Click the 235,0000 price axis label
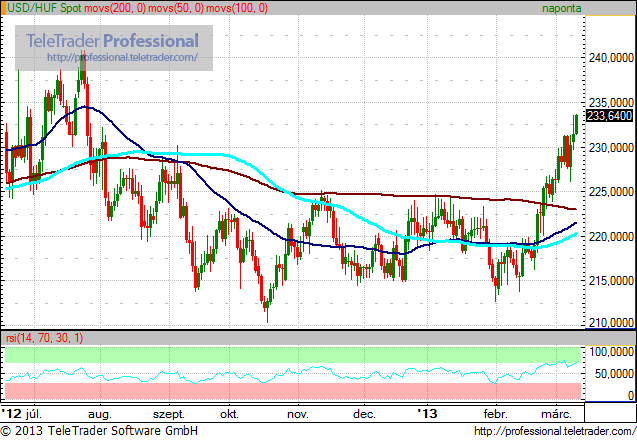 611,102
